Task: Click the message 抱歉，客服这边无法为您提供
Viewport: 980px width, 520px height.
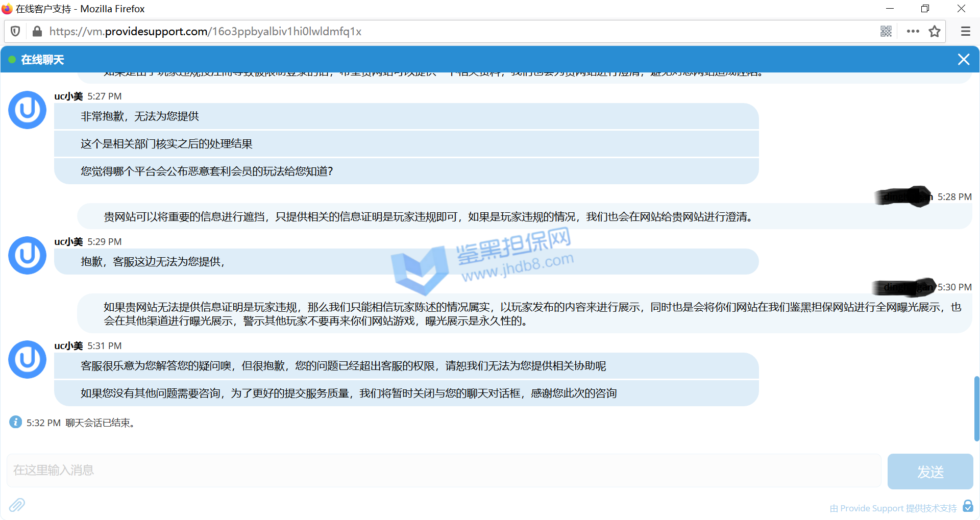Action: 153,262
